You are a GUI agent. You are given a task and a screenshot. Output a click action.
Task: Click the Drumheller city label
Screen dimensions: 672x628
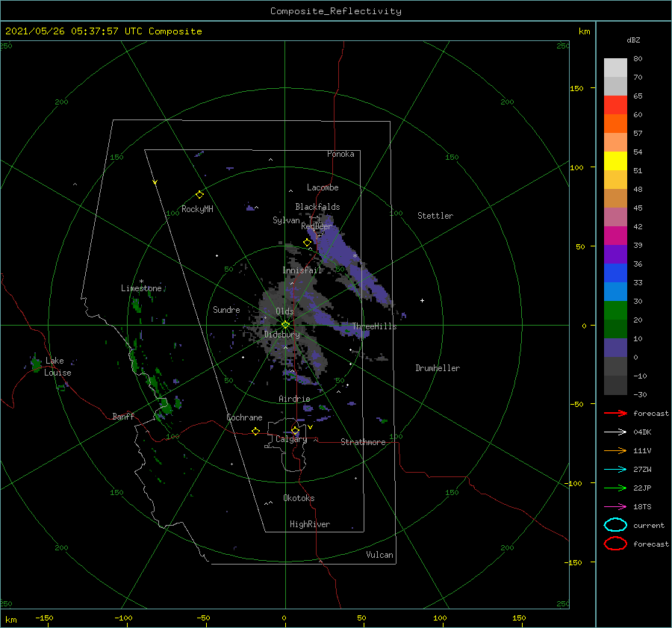pyautogui.click(x=438, y=368)
